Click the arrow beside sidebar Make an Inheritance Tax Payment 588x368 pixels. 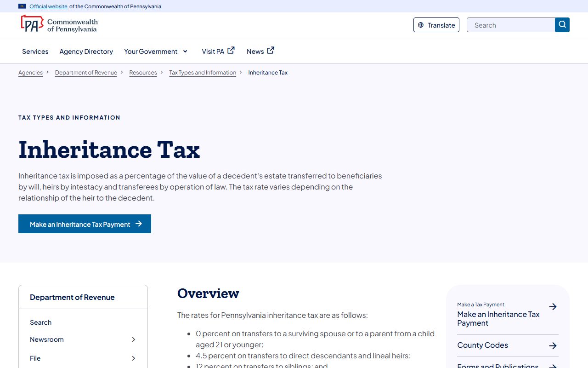point(553,307)
